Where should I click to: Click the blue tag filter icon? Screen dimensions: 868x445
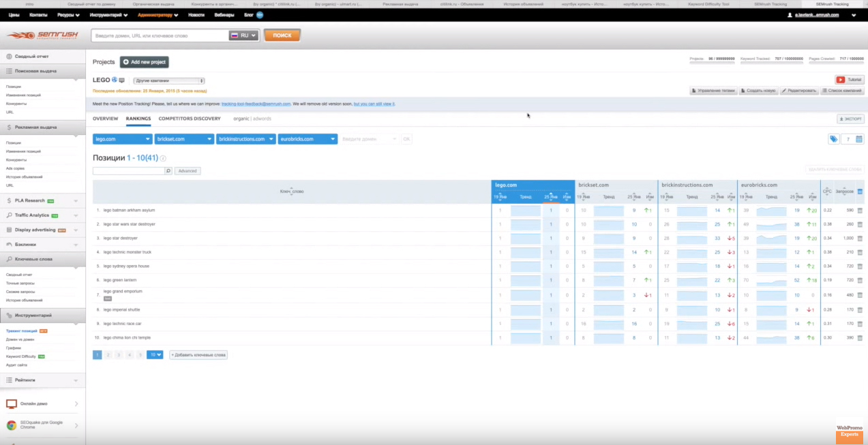click(x=833, y=139)
